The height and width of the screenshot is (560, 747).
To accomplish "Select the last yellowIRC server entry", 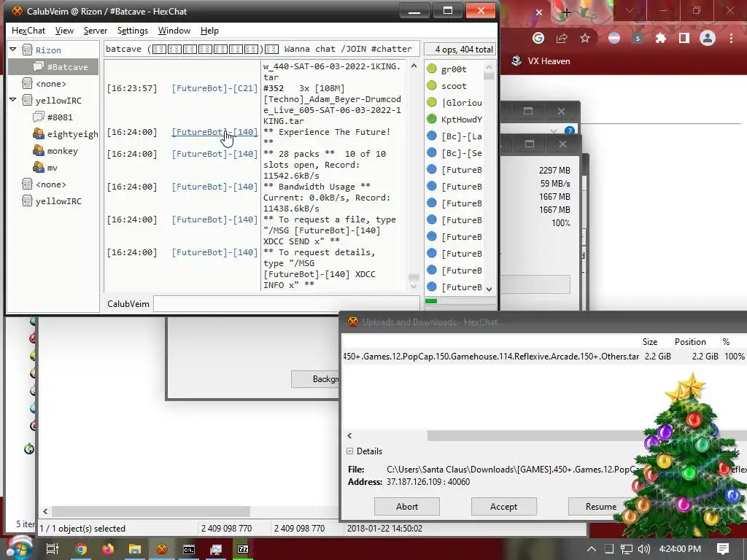I will point(58,201).
